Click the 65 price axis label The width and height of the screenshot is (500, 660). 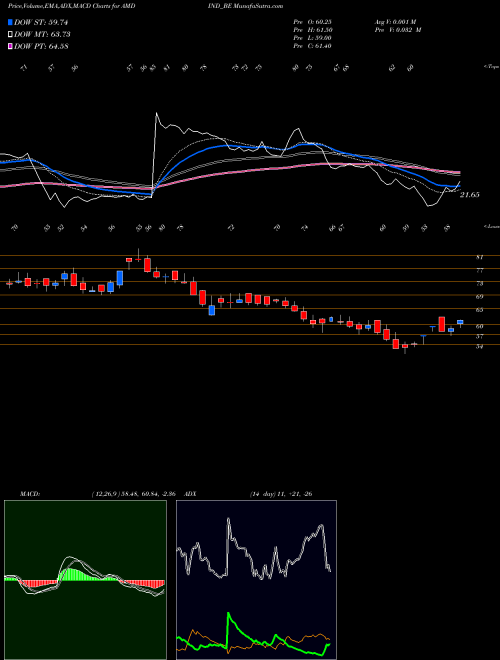coord(479,310)
